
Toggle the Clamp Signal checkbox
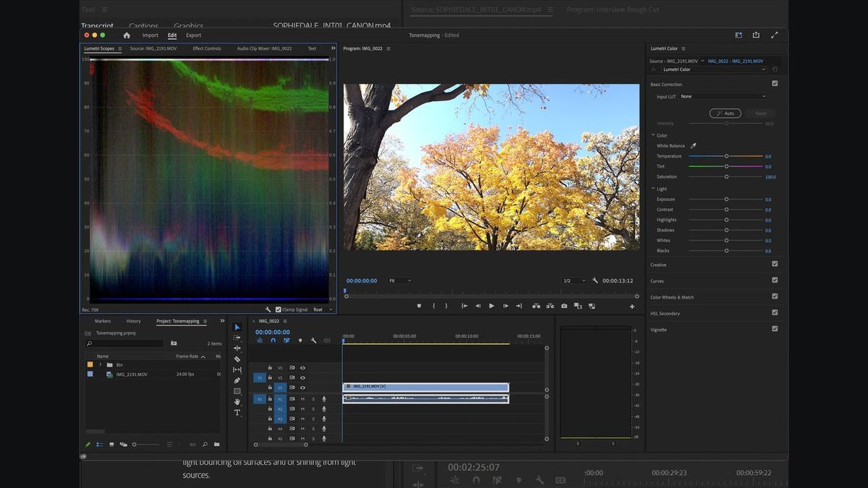coord(278,309)
